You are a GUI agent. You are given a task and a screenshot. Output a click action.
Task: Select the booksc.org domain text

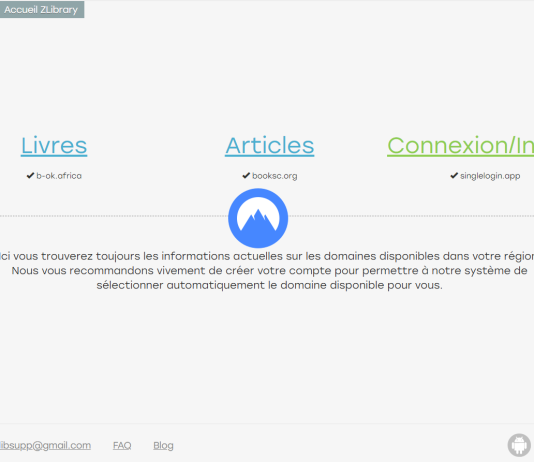click(x=274, y=176)
